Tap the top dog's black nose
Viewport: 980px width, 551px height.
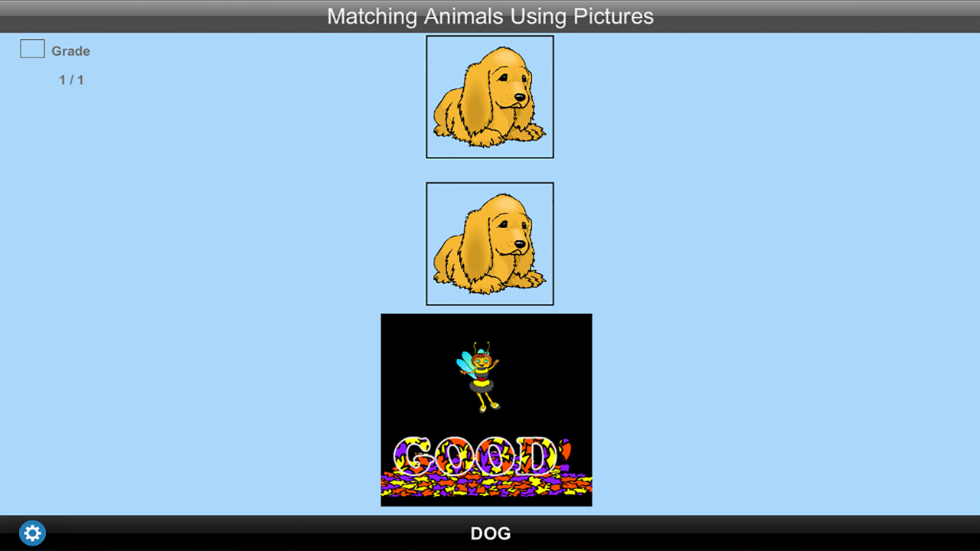(x=520, y=98)
